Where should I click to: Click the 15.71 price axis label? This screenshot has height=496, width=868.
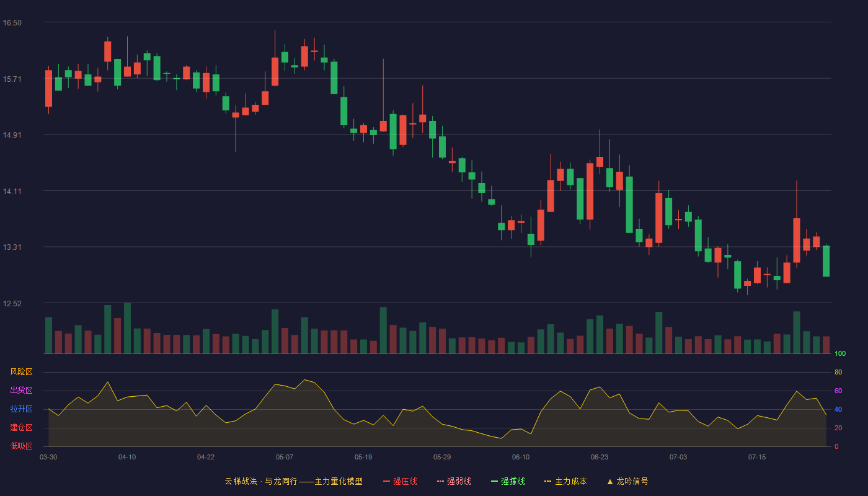pos(12,79)
